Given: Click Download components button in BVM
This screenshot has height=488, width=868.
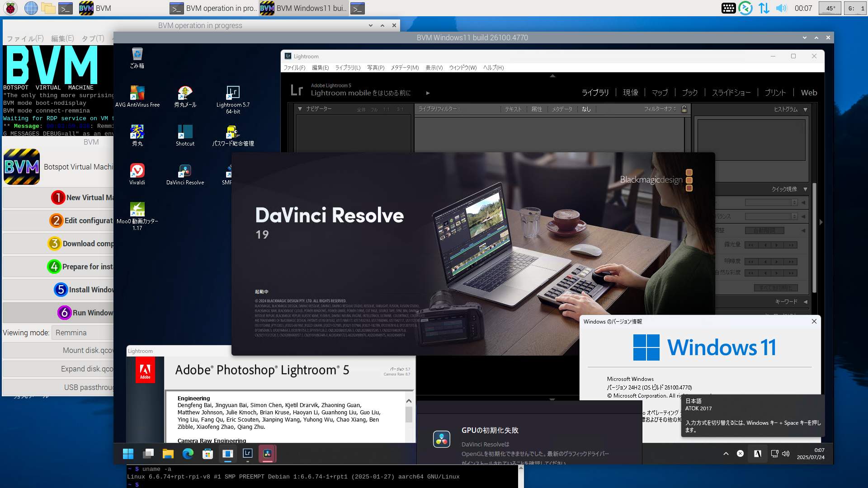Looking at the screenshot, I should [58, 244].
